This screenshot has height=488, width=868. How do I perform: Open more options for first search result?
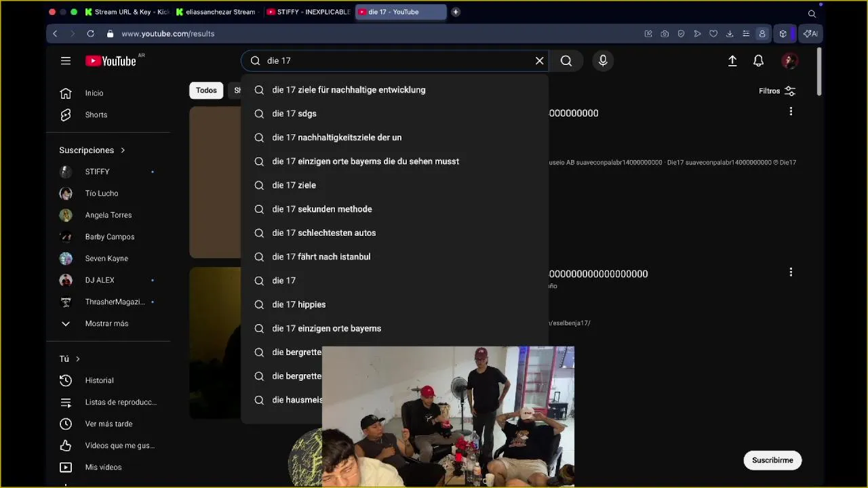791,111
